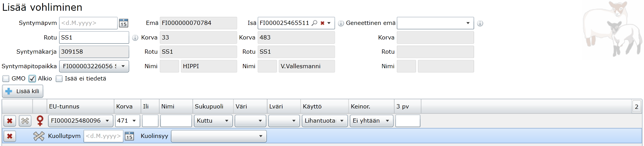Image resolution: width=644 pixels, height=146 pixels.
Task: Expand the Geneettinen emä dropdown
Action: point(468,23)
